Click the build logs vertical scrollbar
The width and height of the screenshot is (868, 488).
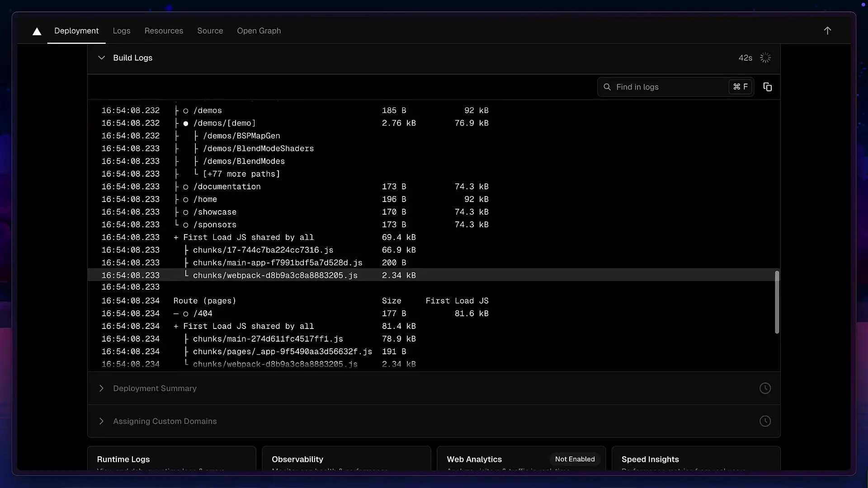point(777,302)
